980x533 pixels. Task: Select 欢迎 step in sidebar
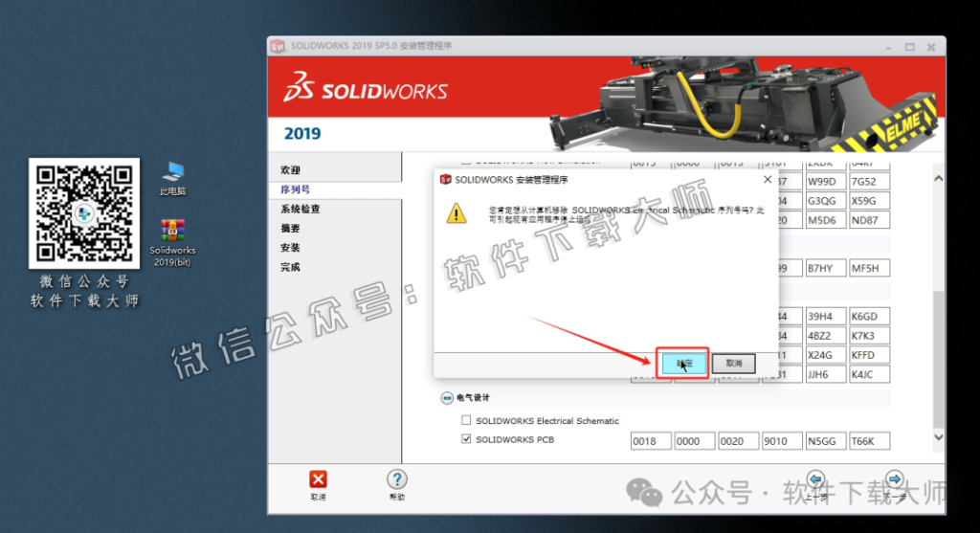(x=290, y=170)
